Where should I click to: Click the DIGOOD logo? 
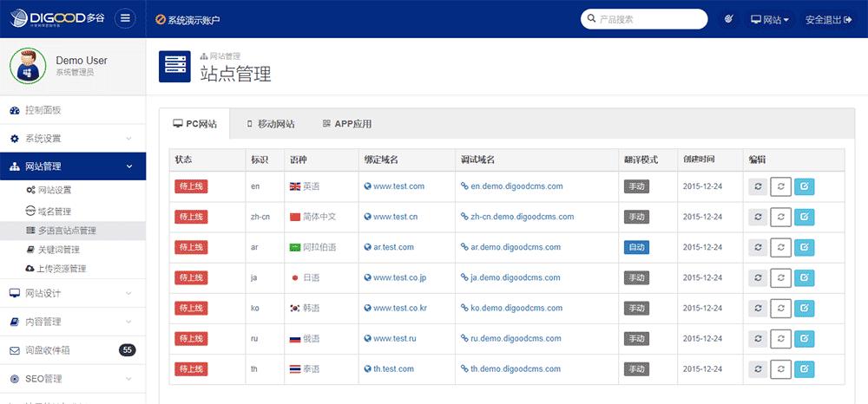56,19
